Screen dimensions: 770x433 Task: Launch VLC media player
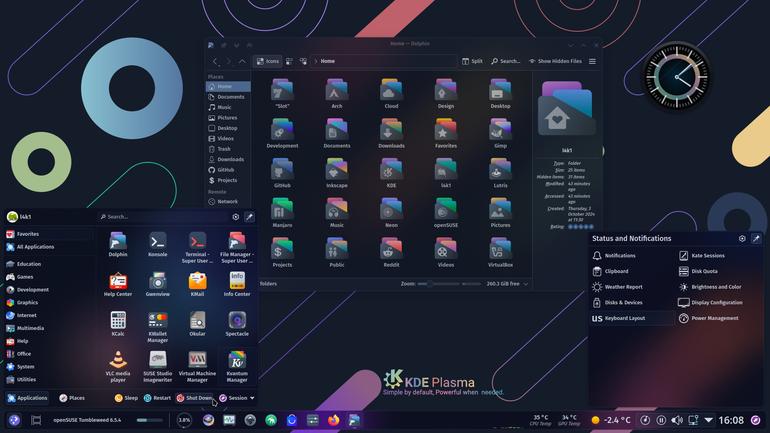pos(118,366)
